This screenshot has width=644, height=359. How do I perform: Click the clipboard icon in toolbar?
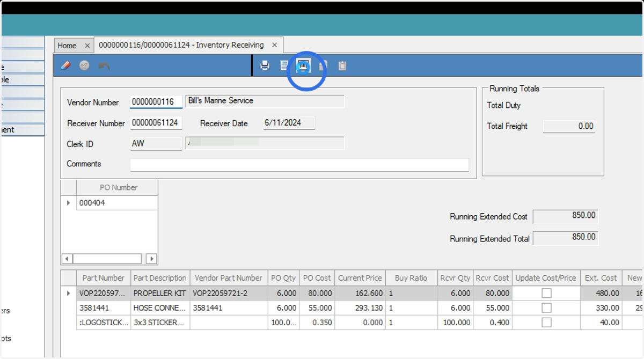click(x=342, y=65)
